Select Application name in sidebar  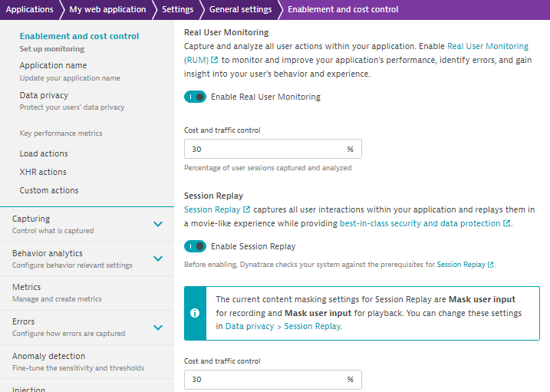(53, 66)
